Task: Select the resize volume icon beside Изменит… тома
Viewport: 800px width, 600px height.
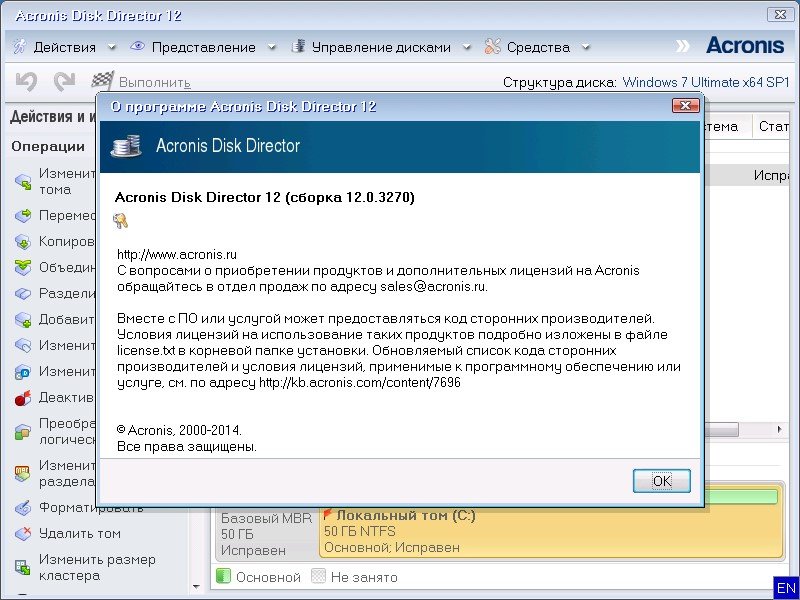Action: point(23,182)
